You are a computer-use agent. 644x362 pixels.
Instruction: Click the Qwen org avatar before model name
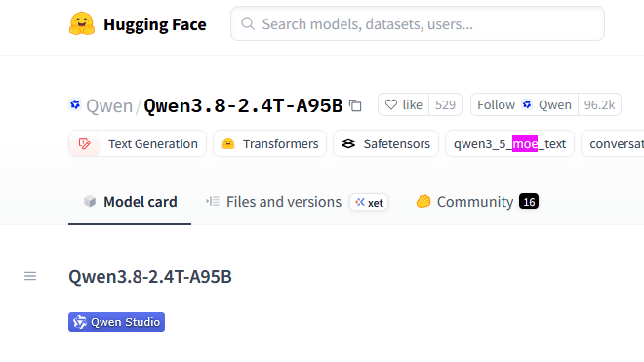[75, 104]
